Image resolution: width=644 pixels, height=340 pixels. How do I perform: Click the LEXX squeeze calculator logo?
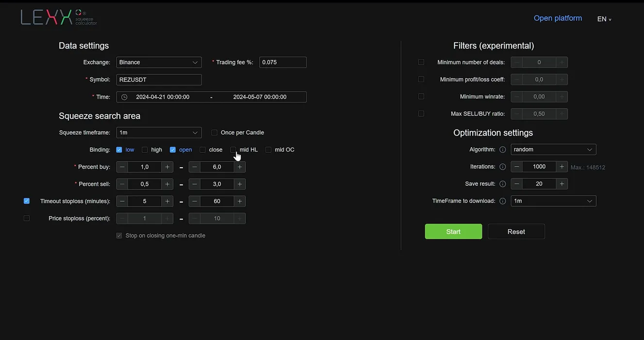click(59, 17)
